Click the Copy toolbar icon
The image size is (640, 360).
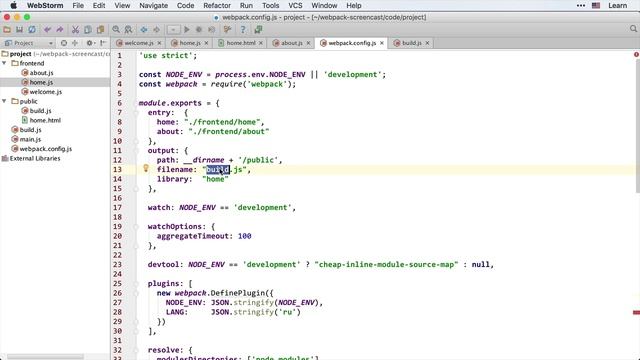pos(88,29)
